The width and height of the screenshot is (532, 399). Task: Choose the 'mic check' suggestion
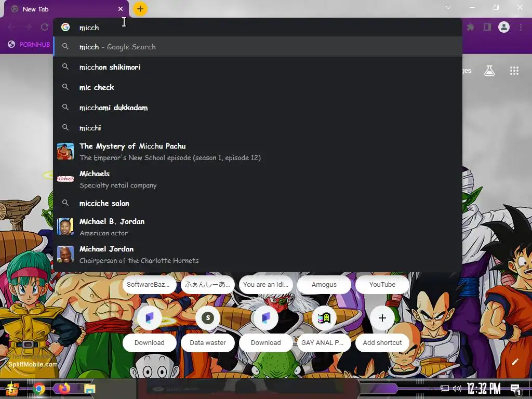[258, 87]
